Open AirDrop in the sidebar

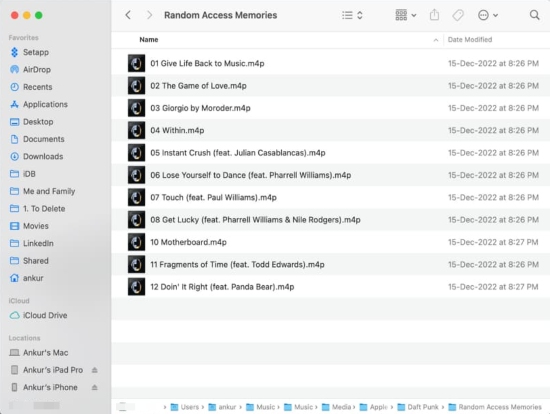[30, 69]
